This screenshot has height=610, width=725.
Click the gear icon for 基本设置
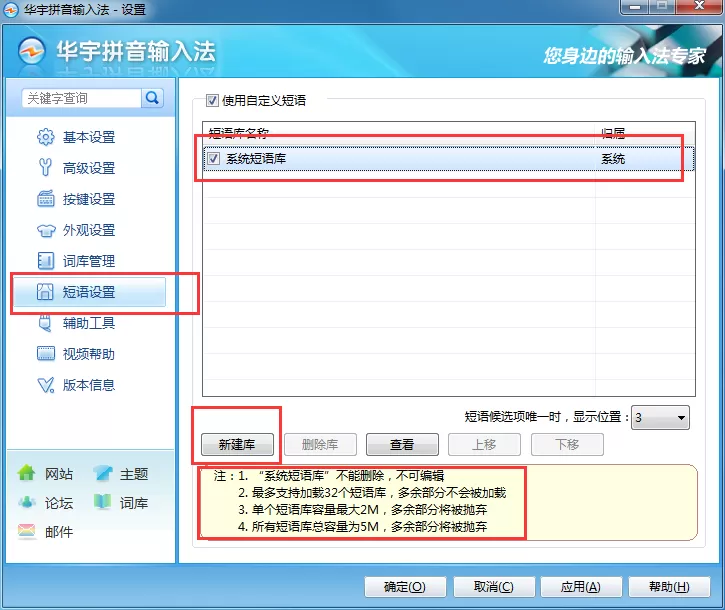coord(45,137)
